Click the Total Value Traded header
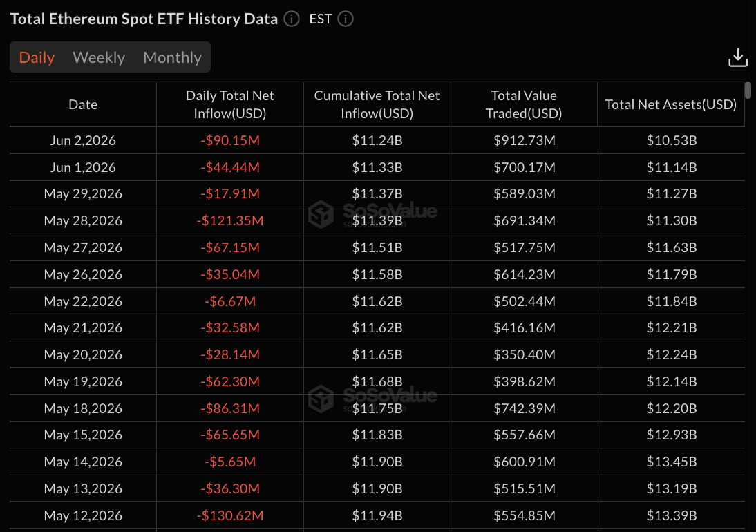The height and width of the screenshot is (532, 756). (x=524, y=104)
